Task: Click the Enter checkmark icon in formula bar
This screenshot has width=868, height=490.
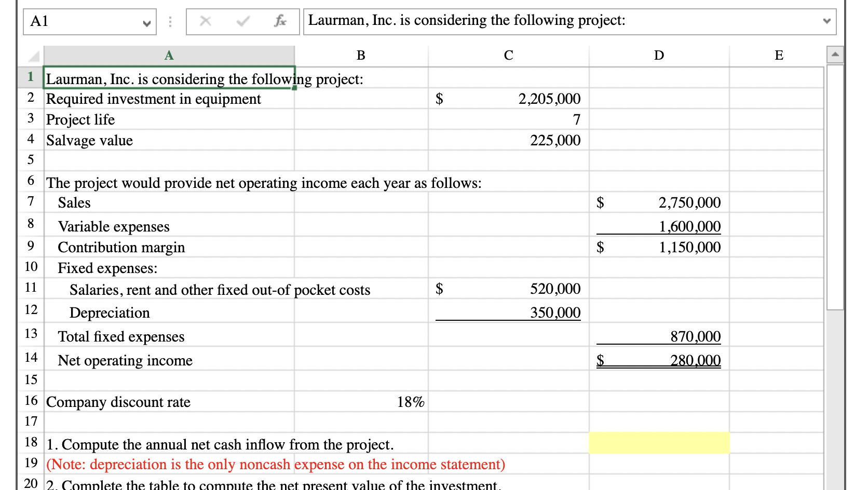Action: [x=242, y=21]
